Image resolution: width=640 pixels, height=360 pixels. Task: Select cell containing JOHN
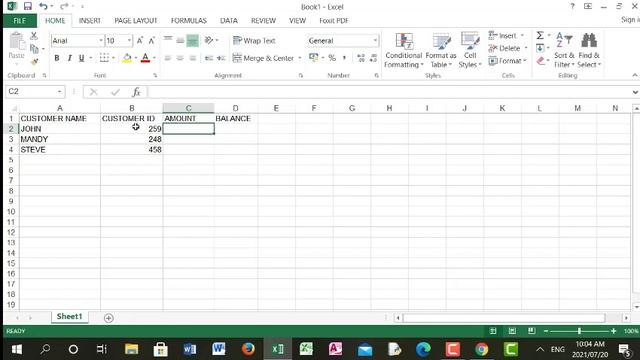pos(60,129)
